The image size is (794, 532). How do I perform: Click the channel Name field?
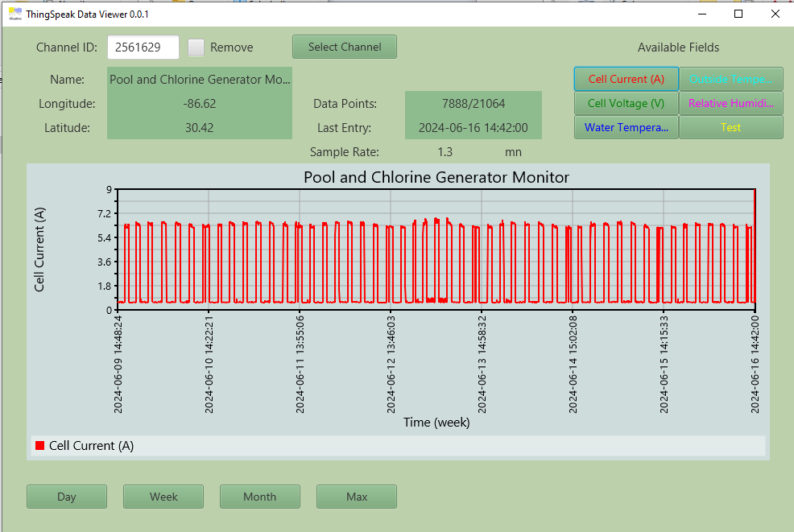click(199, 79)
